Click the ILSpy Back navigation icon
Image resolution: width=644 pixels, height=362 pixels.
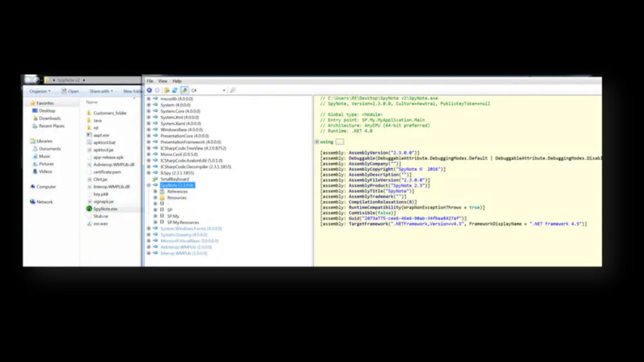(149, 90)
